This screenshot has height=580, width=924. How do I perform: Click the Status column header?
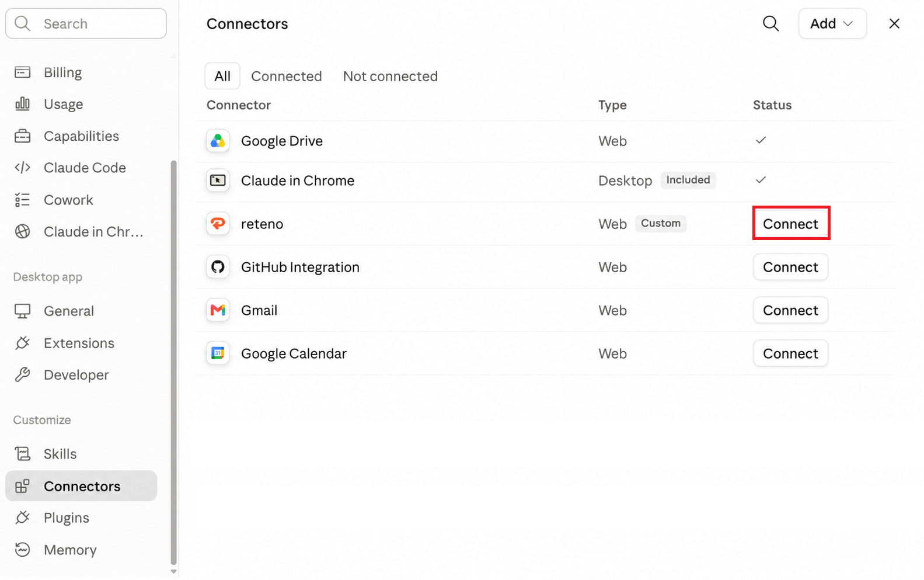[x=772, y=105]
